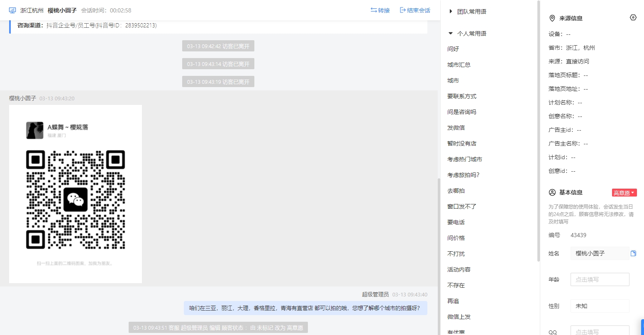Select the quick phrase 问是咨询吗

pos(462,112)
